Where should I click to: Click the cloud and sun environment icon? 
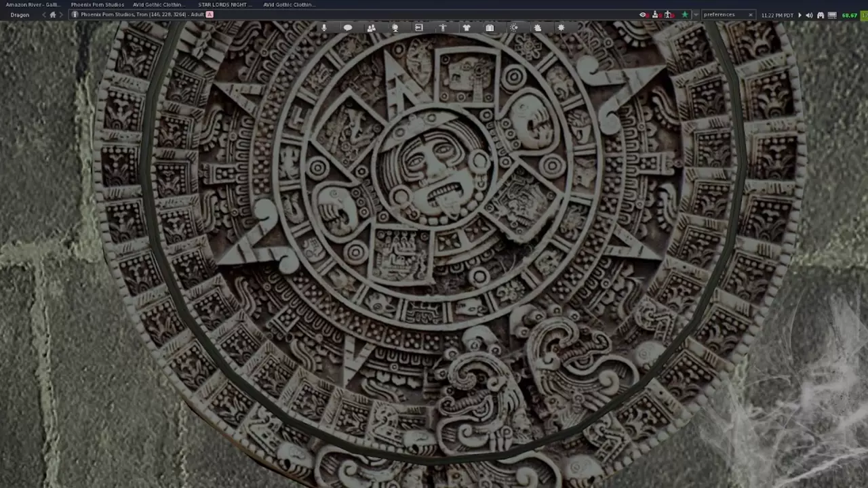click(537, 28)
